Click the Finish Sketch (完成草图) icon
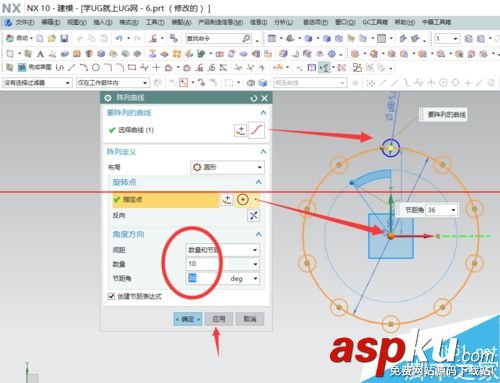Screen dimensions: 500x383 [22, 68]
